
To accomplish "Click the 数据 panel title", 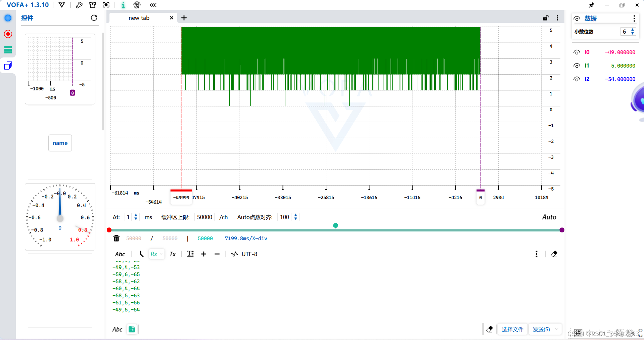I will click(591, 18).
